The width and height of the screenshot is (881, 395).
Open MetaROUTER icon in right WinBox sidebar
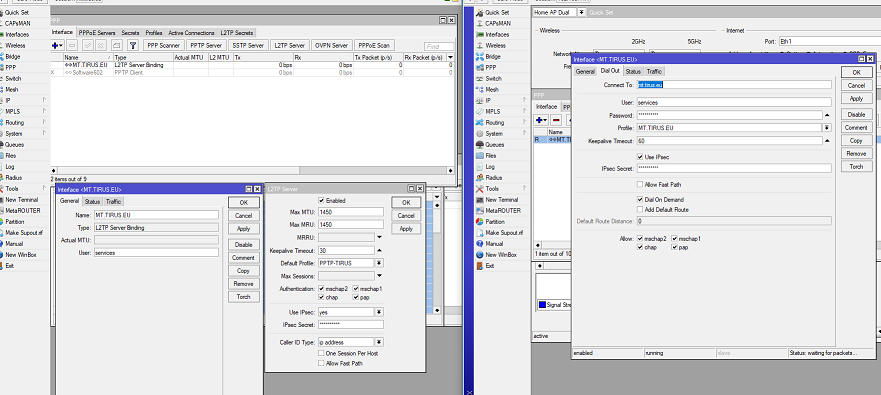(479, 211)
